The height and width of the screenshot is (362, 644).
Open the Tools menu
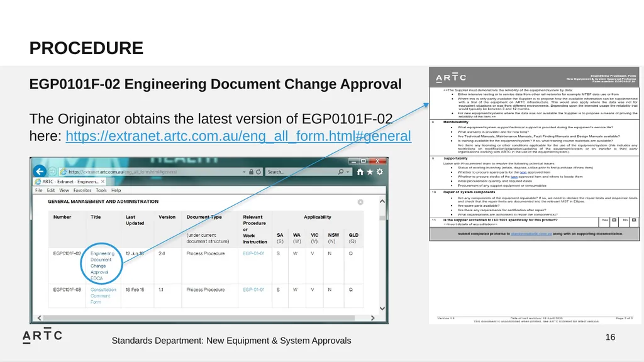coord(101,190)
